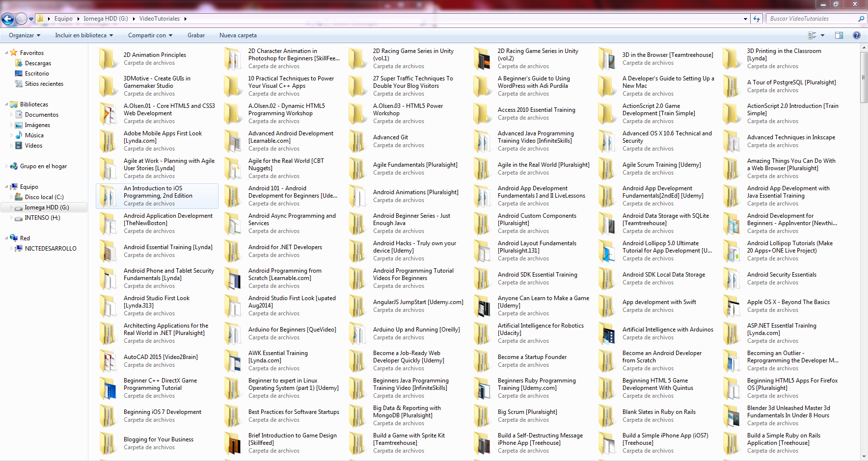Viewport: 868px width, 461px height.
Task: Select 'Become a Startup Founder' folder
Action: [x=531, y=361]
